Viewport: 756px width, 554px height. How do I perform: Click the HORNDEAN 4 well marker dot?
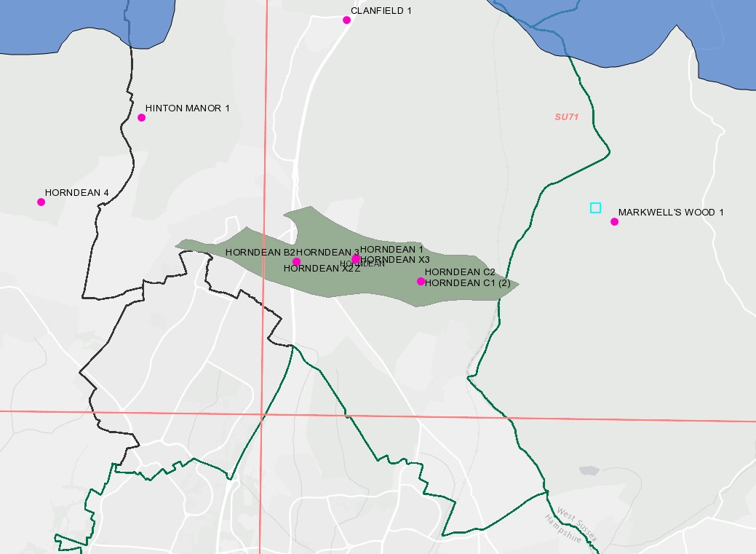(41, 202)
